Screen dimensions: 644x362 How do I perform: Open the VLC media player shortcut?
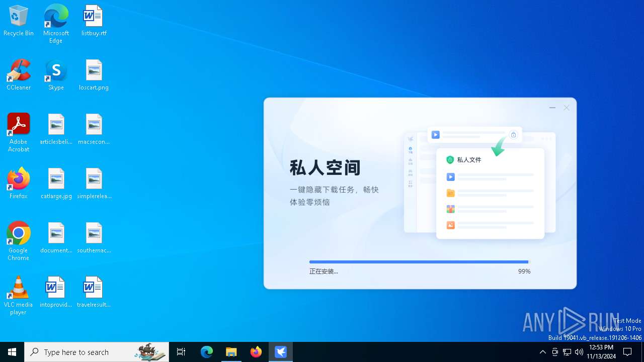pos(19,296)
